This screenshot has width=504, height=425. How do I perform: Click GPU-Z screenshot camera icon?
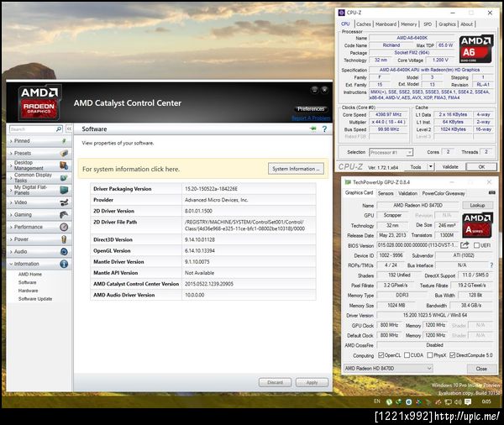pos(491,192)
